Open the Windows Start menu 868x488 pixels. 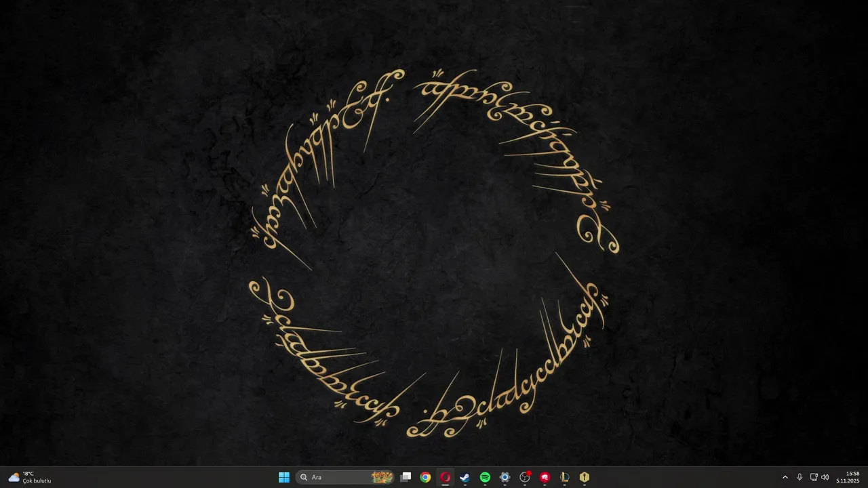click(284, 477)
